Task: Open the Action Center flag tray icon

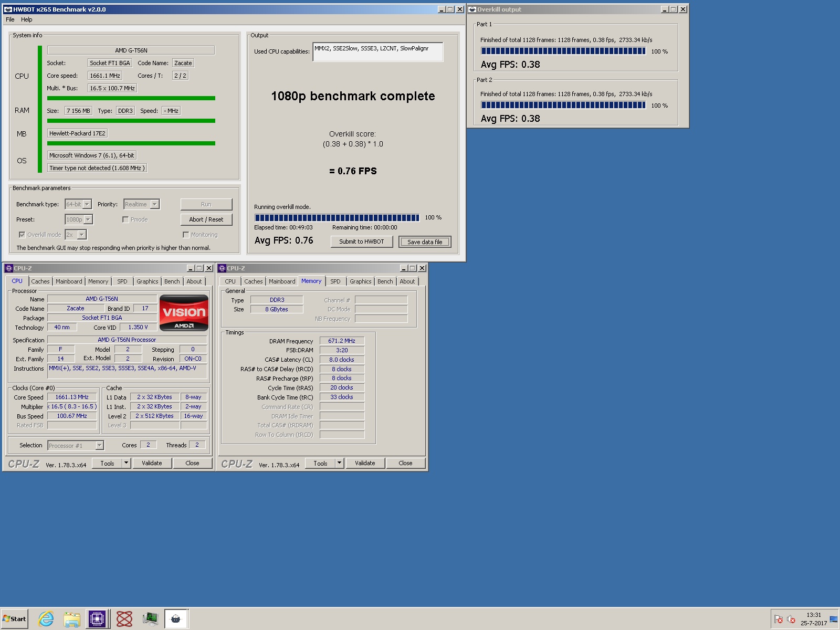Action: 779,619
